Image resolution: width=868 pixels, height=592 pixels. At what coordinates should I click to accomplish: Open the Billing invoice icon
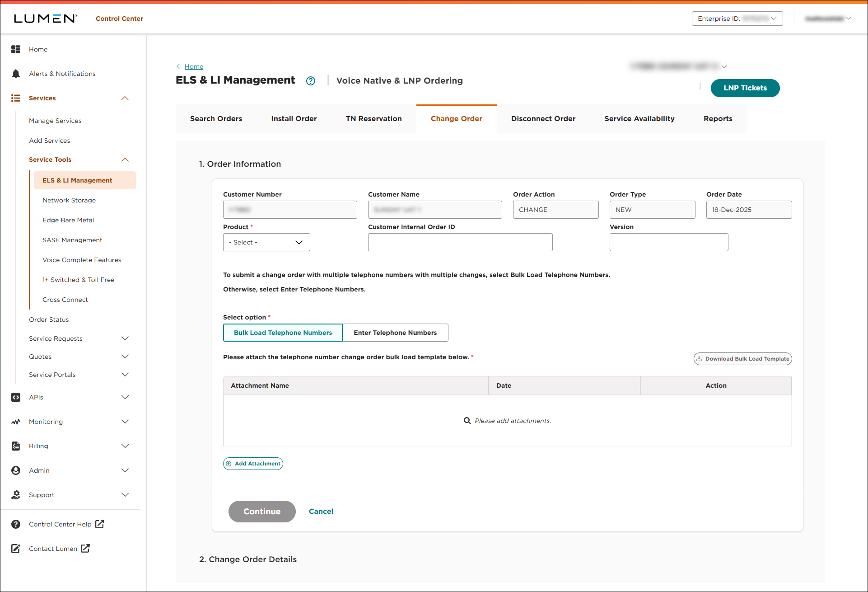[x=16, y=446]
